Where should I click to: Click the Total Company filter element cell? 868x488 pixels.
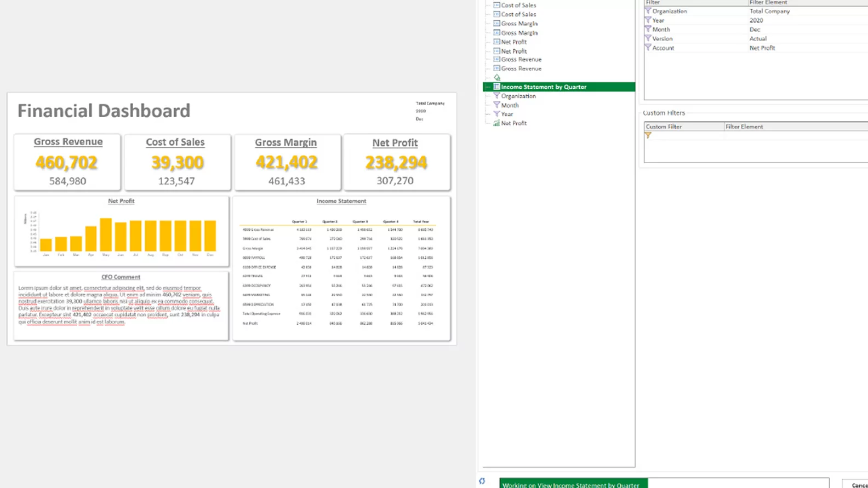click(769, 11)
